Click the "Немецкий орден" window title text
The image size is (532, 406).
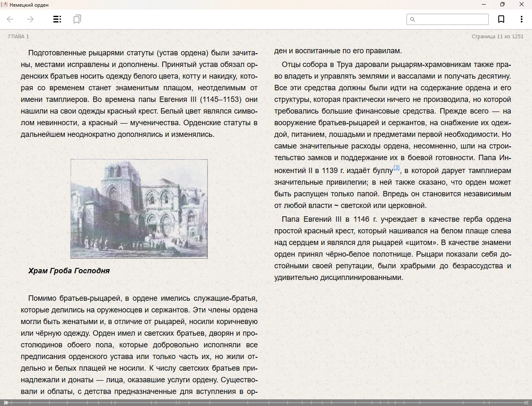(x=29, y=5)
